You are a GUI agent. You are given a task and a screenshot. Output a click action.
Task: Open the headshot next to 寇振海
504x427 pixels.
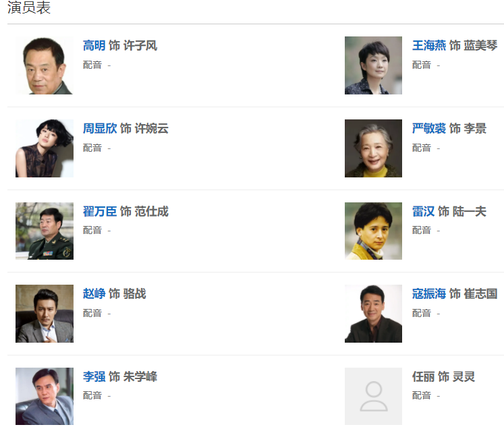pyautogui.click(x=373, y=314)
